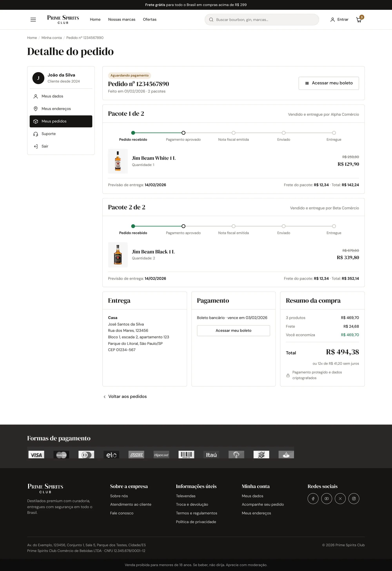
Task: Click the Boleto barcode payment logo
Action: coord(186,455)
